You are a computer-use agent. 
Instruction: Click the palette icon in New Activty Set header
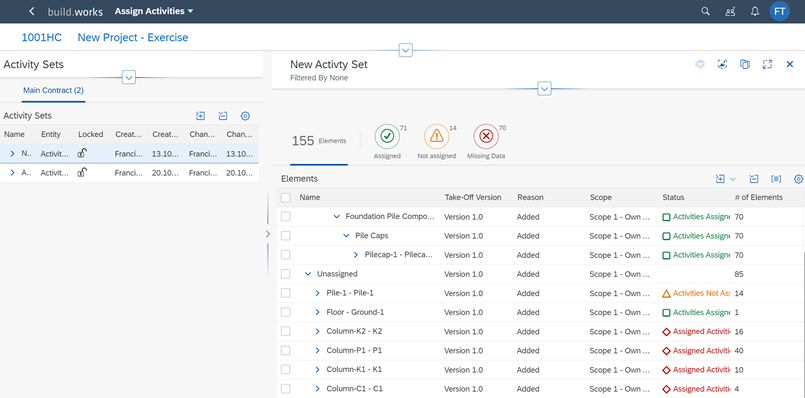[x=700, y=64]
